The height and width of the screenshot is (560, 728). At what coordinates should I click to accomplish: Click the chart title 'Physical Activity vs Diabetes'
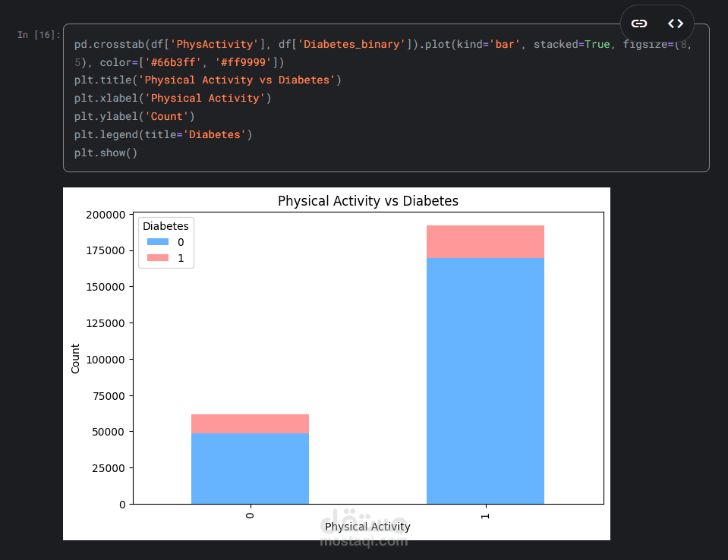[x=368, y=201]
